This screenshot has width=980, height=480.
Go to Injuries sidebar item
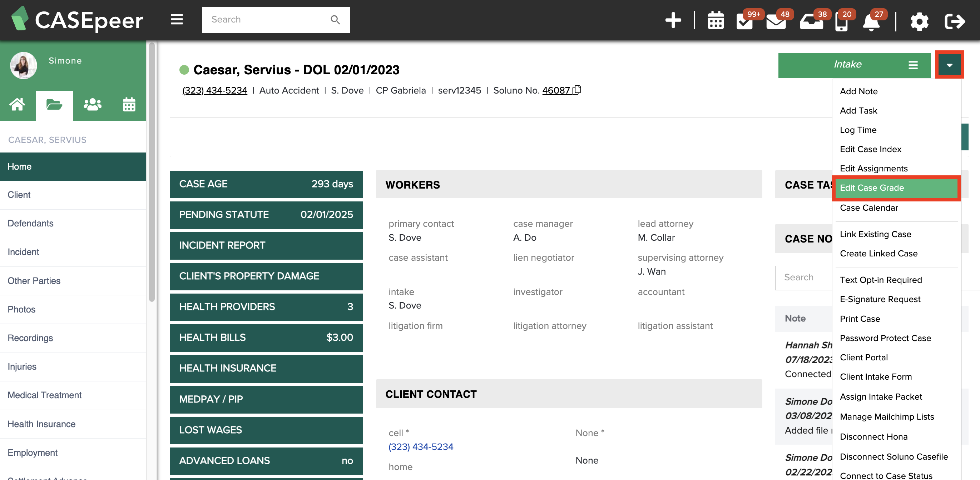coord(73,367)
